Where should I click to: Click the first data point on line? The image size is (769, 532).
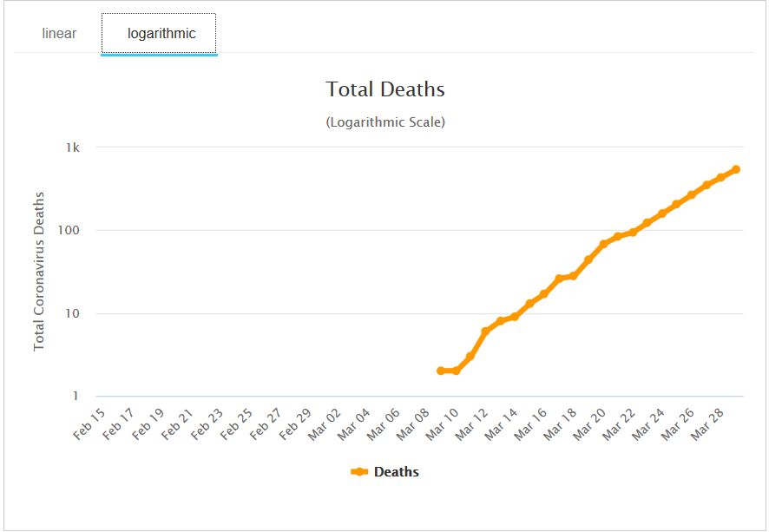(441, 371)
